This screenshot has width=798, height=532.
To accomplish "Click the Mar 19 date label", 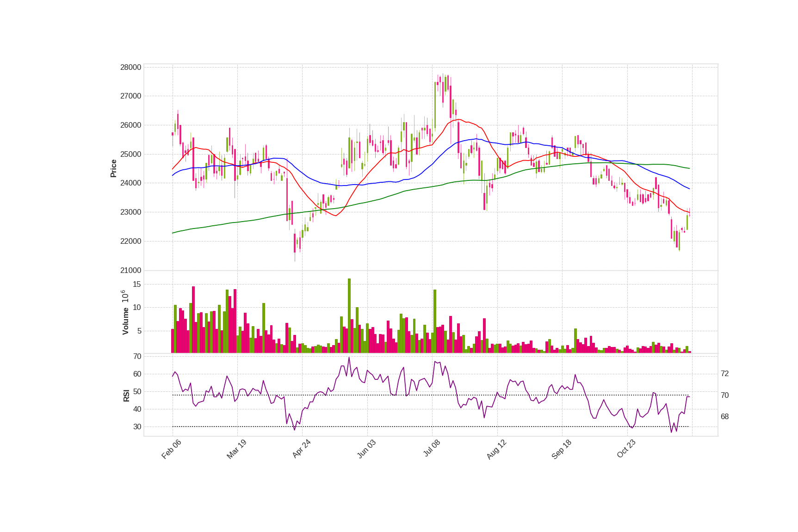I will [236, 449].
